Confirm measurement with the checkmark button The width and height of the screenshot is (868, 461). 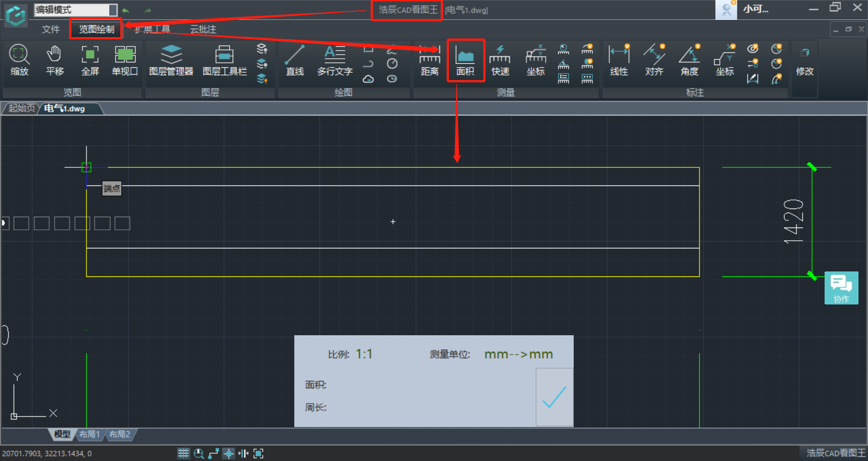click(554, 397)
